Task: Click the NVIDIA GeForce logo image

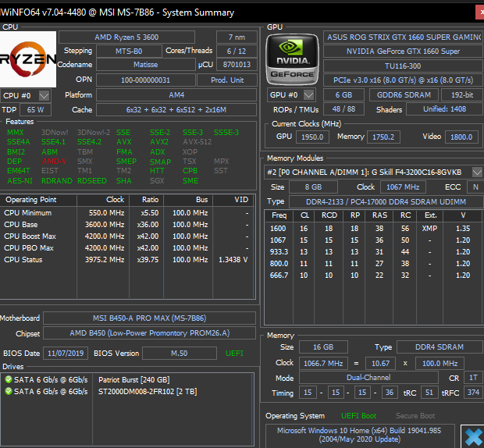Action: (292, 59)
